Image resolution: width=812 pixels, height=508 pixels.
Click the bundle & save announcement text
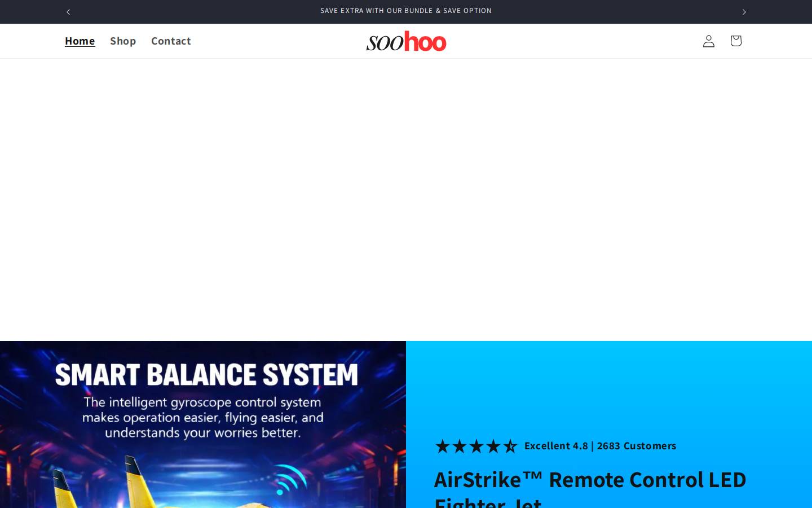pyautogui.click(x=406, y=11)
